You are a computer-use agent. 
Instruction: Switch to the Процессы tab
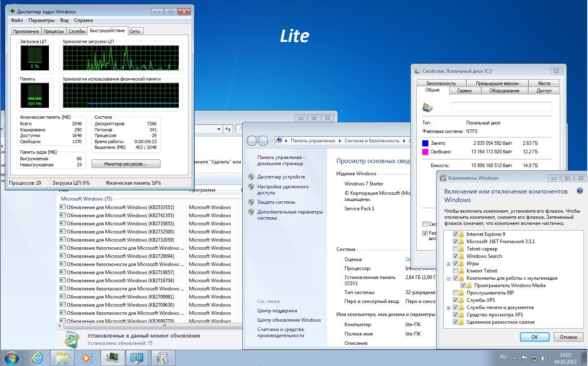53,31
